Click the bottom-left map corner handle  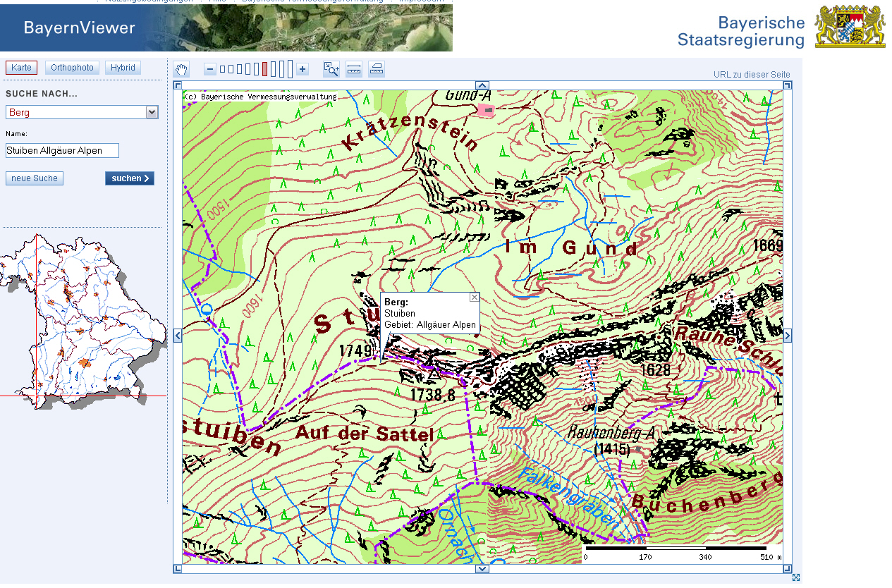click(178, 569)
